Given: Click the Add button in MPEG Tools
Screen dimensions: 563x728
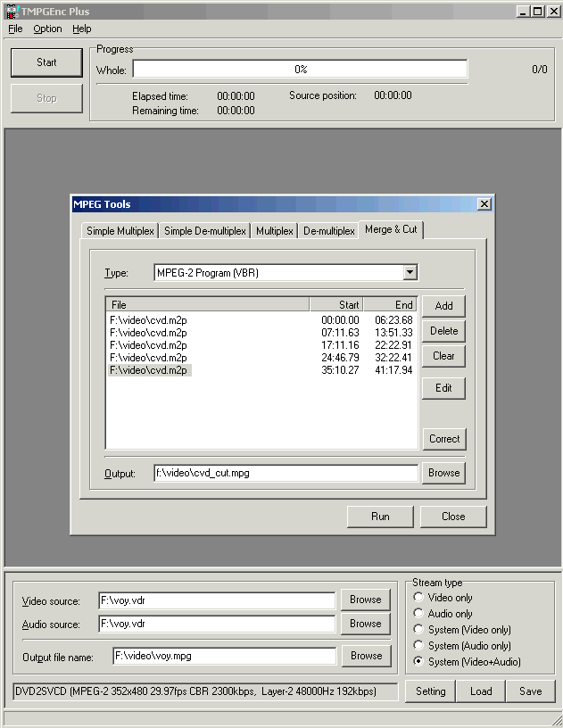Looking at the screenshot, I should click(443, 305).
